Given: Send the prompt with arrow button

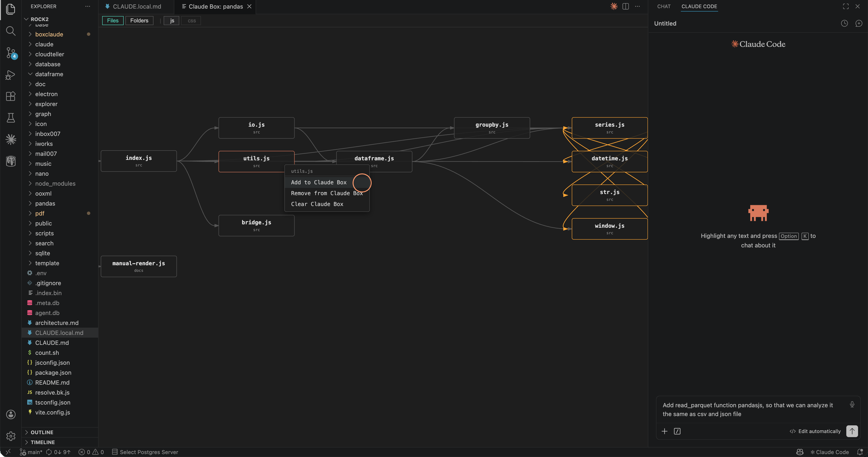Looking at the screenshot, I should pyautogui.click(x=852, y=431).
